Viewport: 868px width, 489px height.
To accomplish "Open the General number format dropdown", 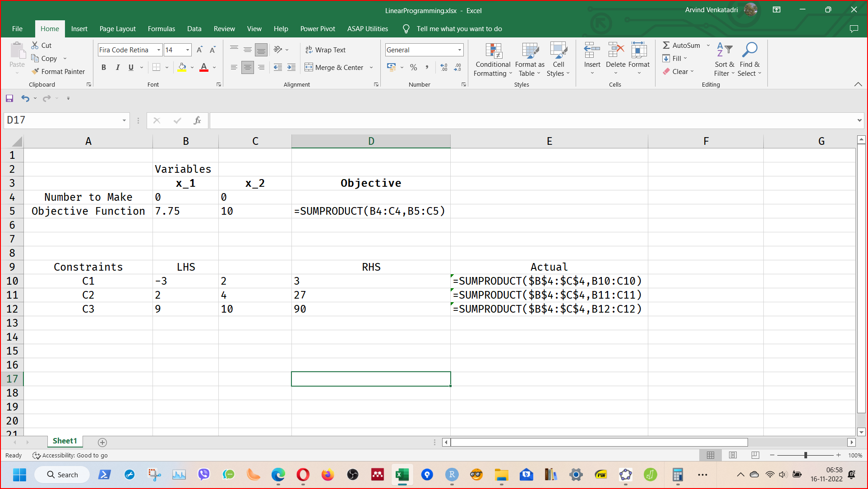I will click(x=460, y=50).
